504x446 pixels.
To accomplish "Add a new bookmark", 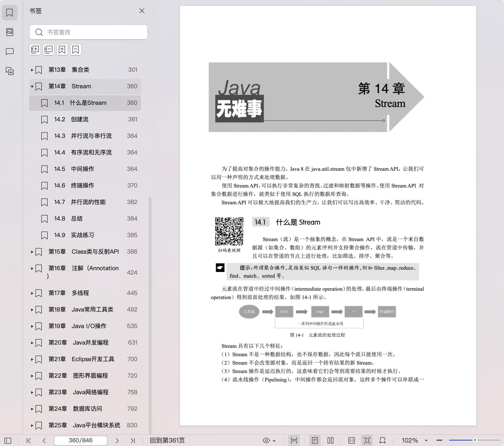I will click(x=62, y=50).
